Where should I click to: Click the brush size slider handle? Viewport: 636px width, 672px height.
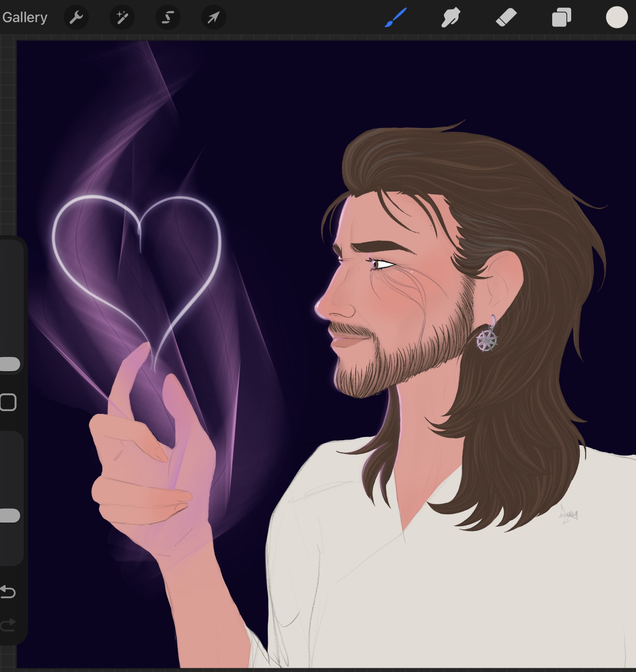(9, 364)
